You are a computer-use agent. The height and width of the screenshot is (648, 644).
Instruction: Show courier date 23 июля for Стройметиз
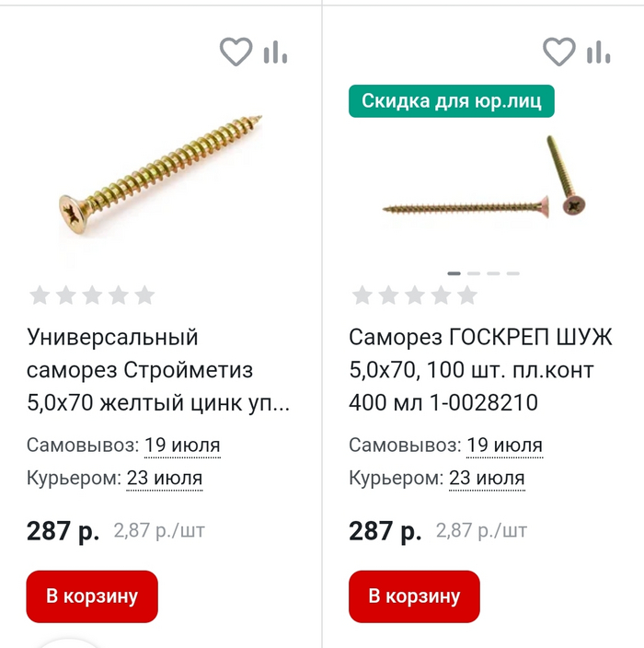pyautogui.click(x=165, y=479)
